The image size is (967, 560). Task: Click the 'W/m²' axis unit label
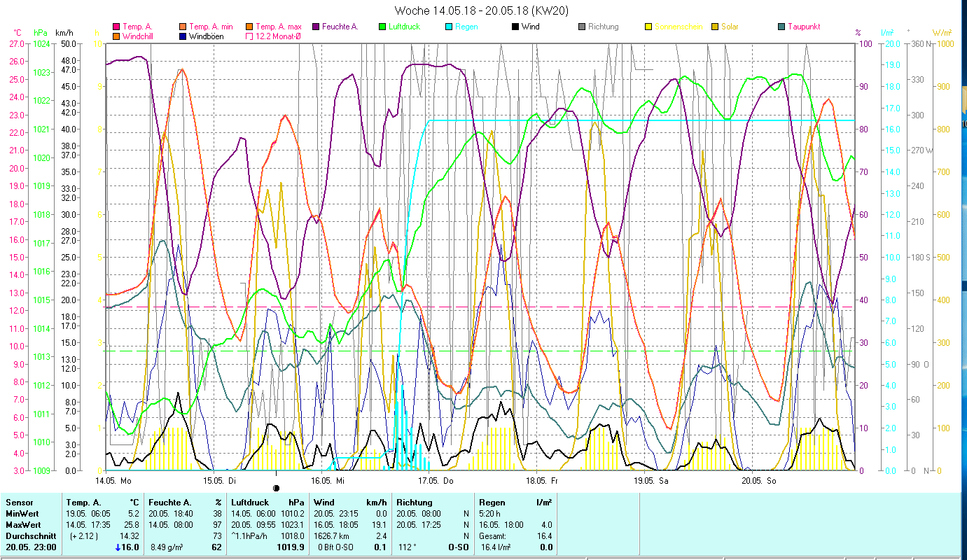point(940,33)
